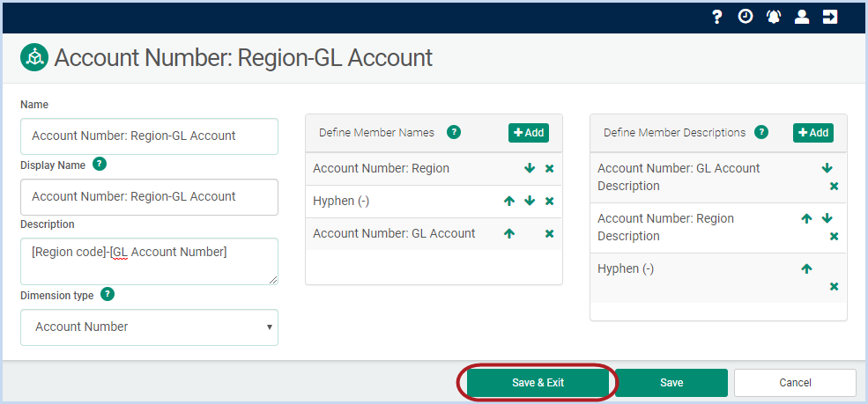Open the Dimension type dropdown
Viewport: 868px width, 404px height.
[150, 327]
